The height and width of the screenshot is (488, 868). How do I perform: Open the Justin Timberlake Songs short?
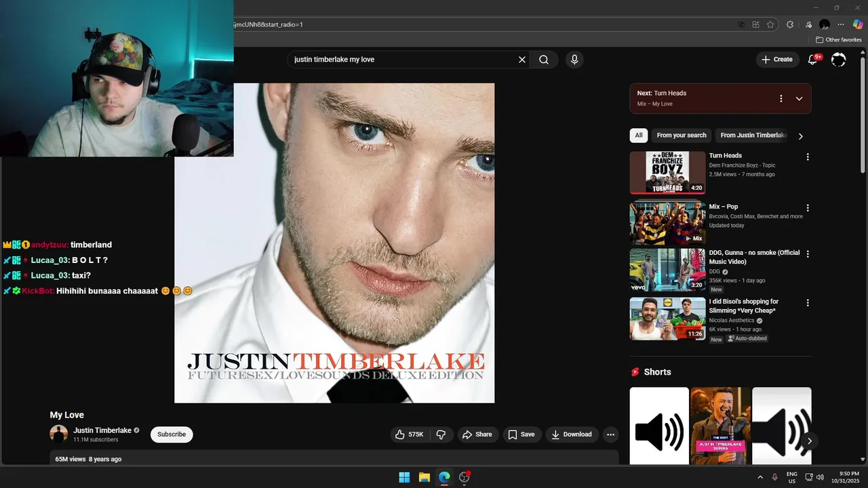(x=720, y=426)
